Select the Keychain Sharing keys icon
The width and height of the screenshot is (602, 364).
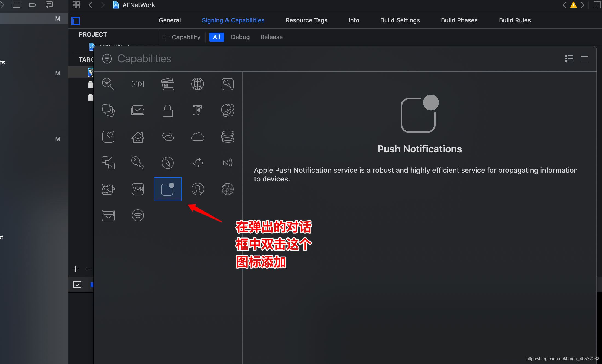[138, 163]
